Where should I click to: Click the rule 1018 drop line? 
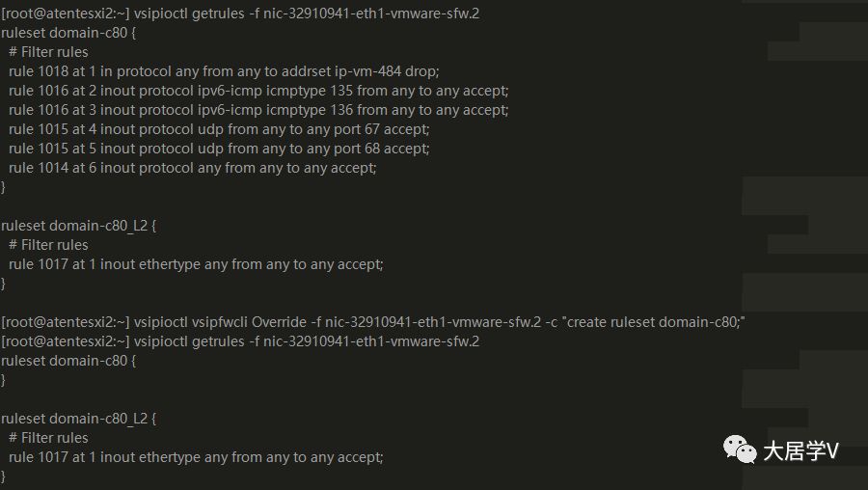pyautogui.click(x=224, y=71)
